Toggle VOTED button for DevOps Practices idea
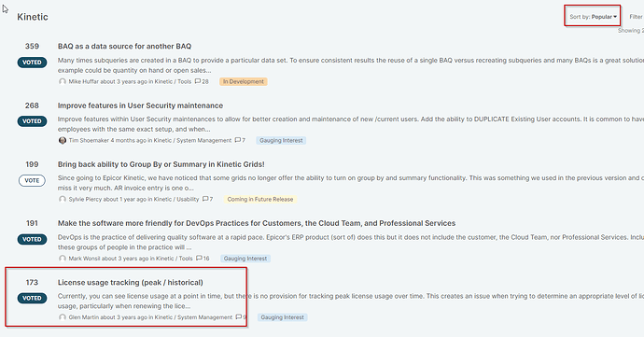 point(32,239)
